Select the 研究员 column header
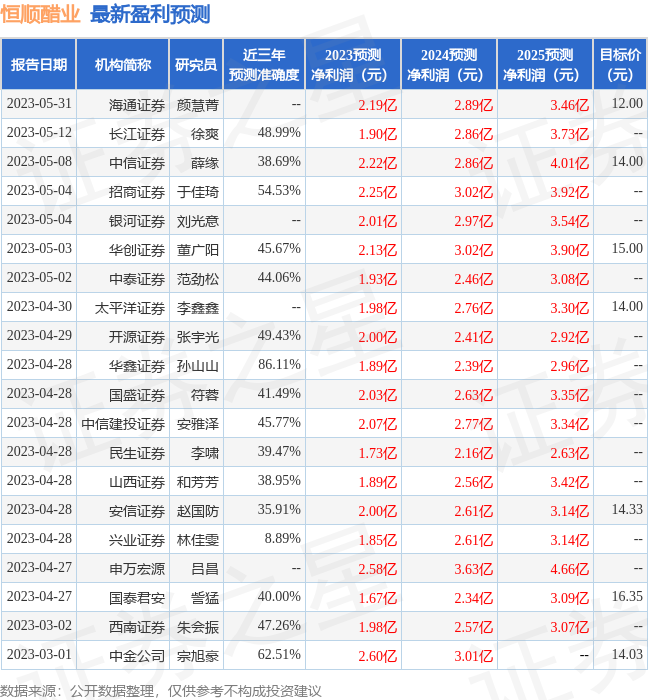 [x=196, y=64]
